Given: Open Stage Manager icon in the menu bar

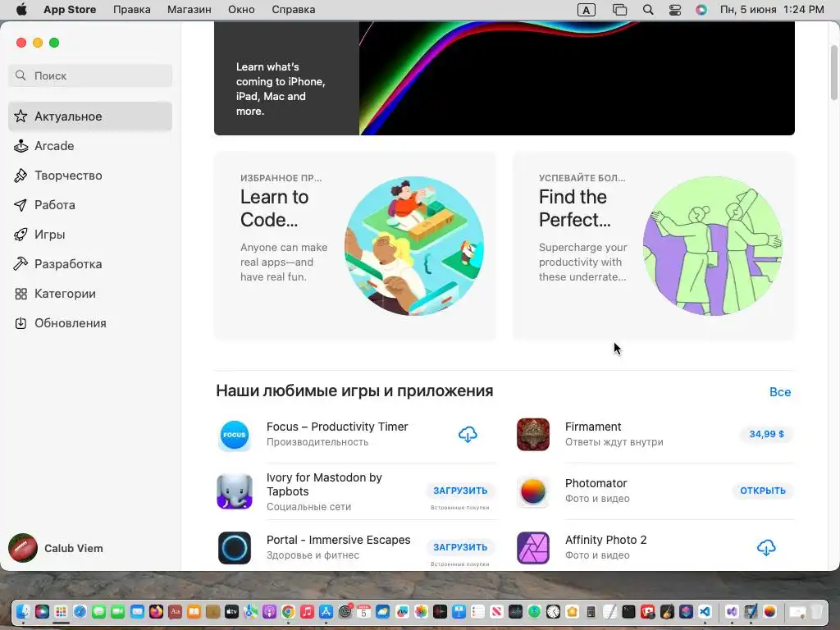Looking at the screenshot, I should point(620,10).
